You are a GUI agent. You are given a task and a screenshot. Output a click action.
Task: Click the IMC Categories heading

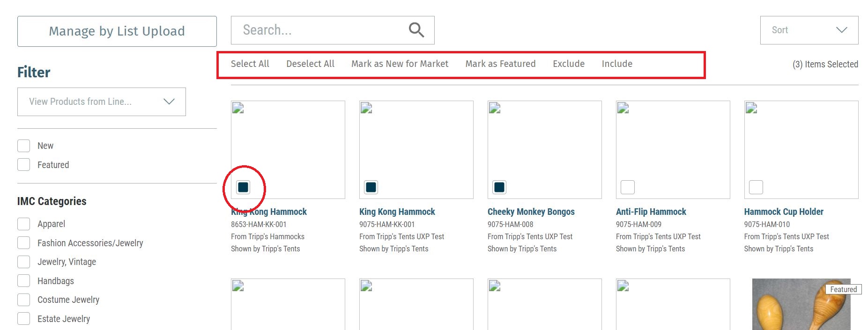coord(52,201)
